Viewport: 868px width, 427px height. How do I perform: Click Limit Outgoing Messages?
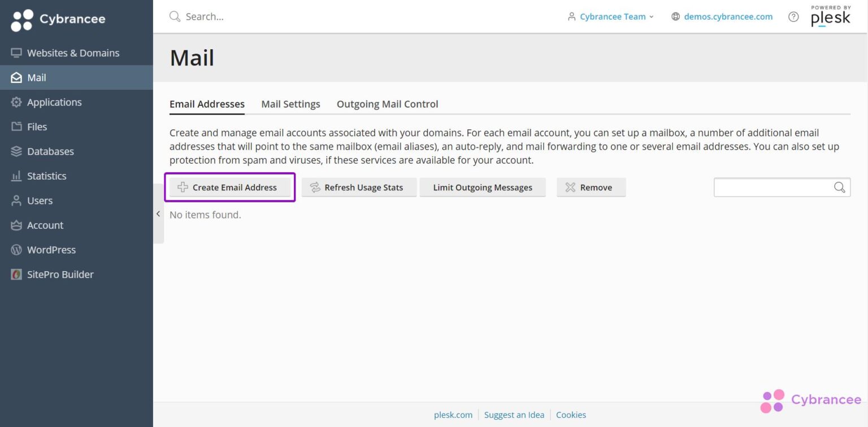pos(483,188)
